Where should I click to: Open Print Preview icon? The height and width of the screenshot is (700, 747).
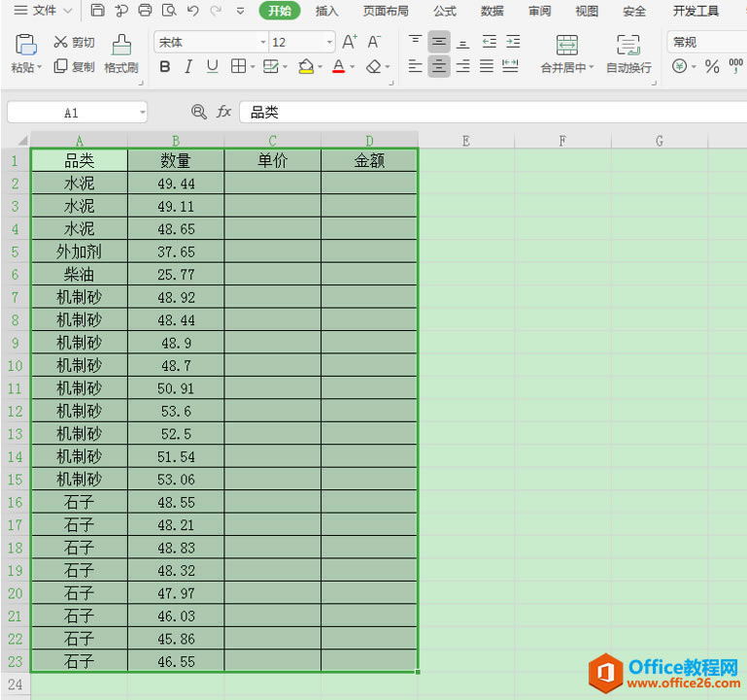click(x=169, y=10)
